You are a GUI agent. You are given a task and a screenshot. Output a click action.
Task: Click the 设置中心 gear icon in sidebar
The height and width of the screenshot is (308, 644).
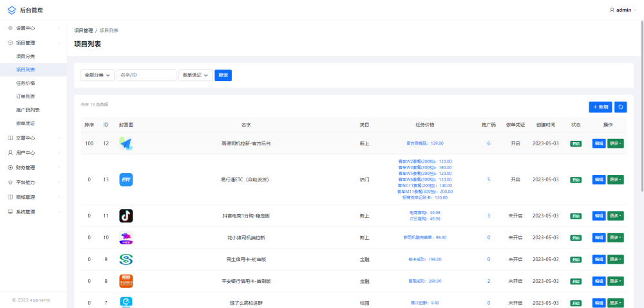click(10, 28)
